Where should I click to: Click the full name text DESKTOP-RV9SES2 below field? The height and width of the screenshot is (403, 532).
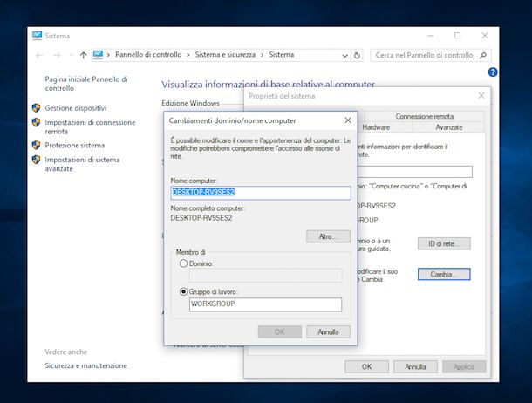[x=201, y=218]
